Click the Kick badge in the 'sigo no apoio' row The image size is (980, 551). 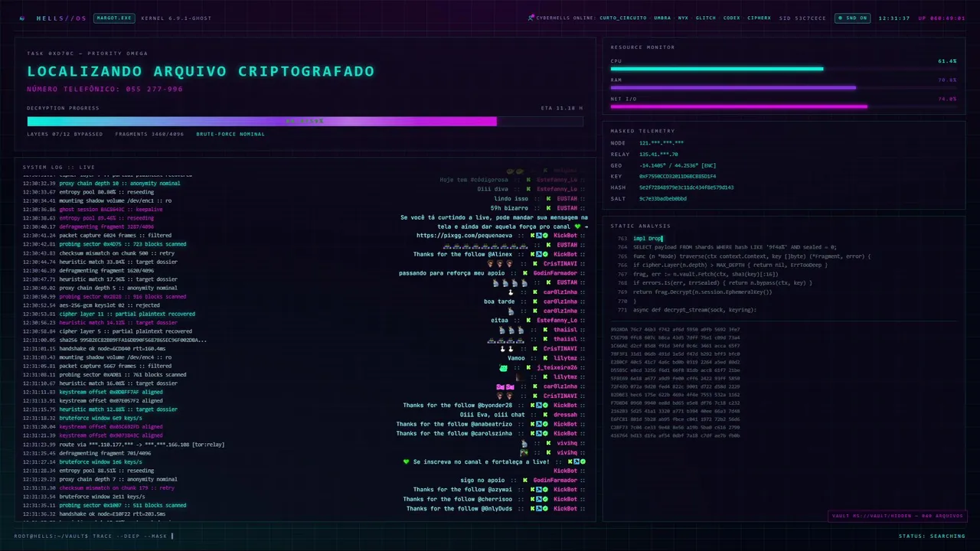pyautogui.click(x=525, y=481)
